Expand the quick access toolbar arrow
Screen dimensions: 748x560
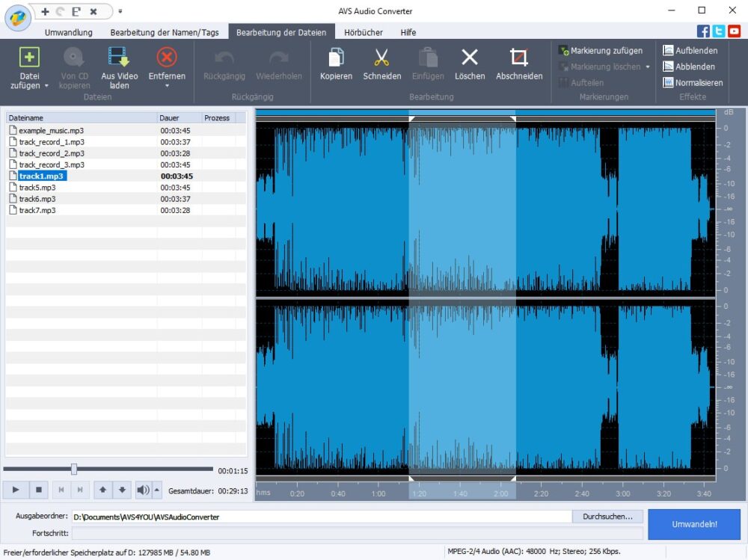[120, 11]
